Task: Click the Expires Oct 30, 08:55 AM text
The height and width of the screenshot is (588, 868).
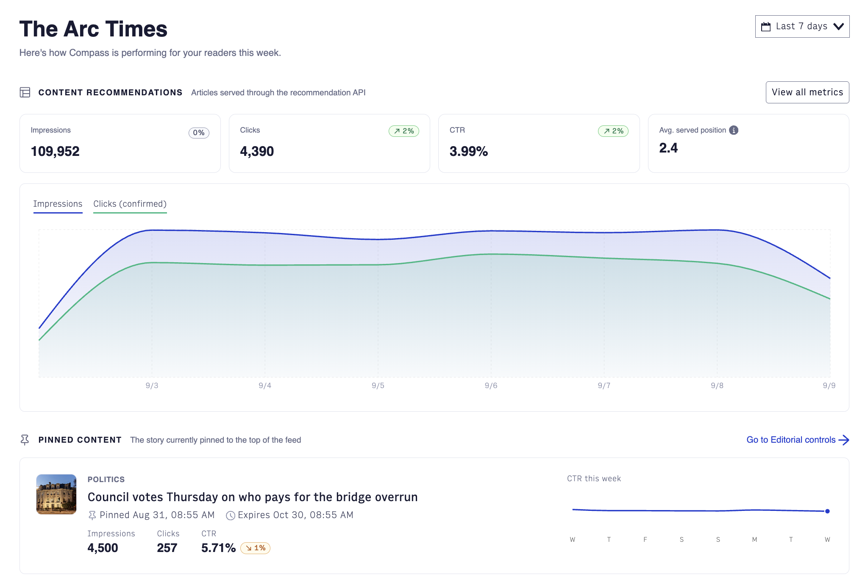Action: [295, 515]
